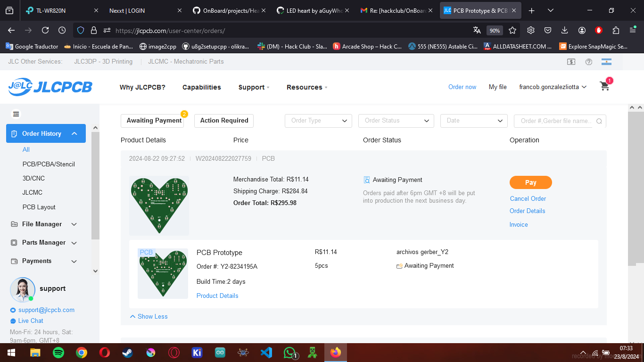Click the JLCPCB logo

point(50,87)
